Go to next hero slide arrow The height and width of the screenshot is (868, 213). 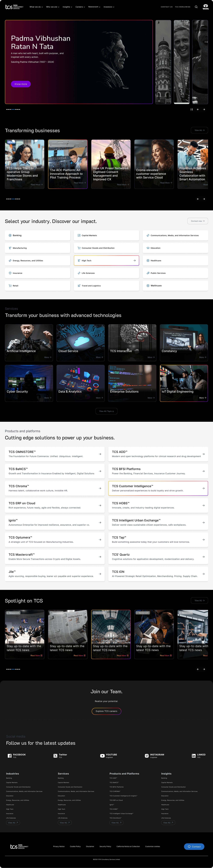tap(204, 110)
